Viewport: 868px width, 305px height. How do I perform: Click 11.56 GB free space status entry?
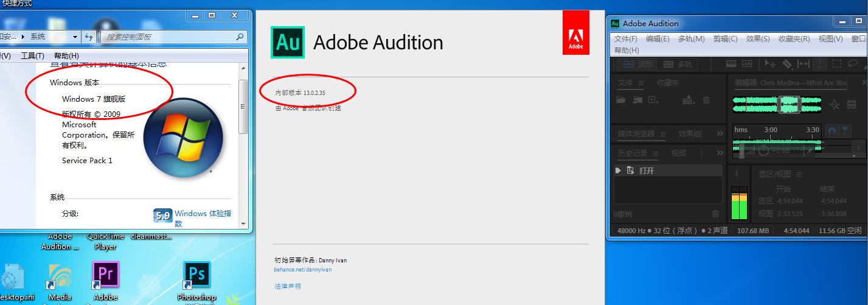click(x=841, y=231)
